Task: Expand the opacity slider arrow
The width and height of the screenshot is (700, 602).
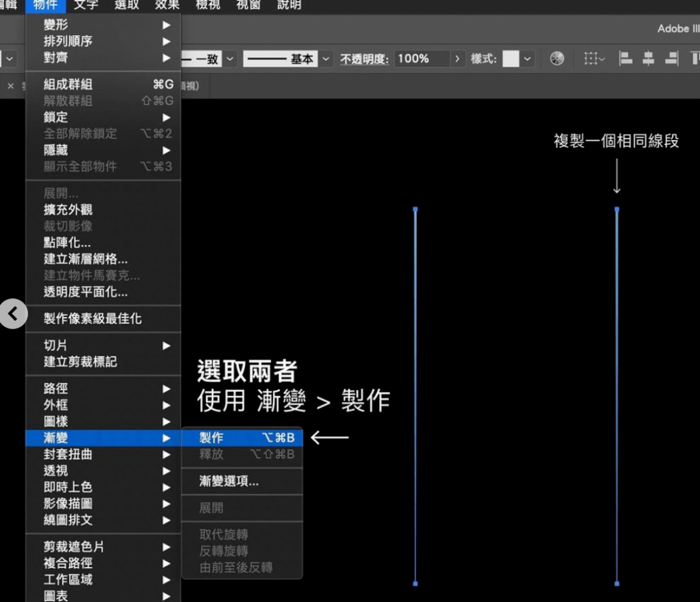Action: click(x=458, y=59)
